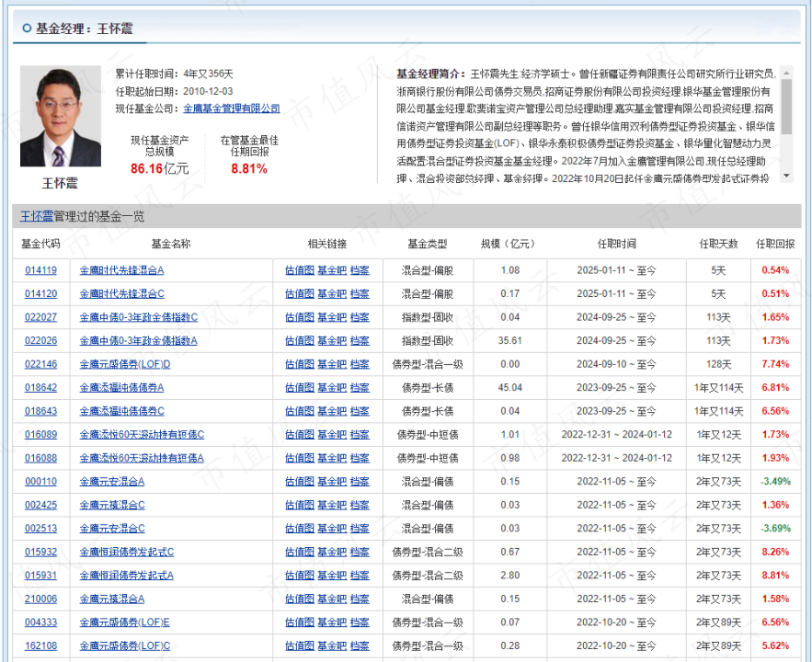812x662 pixels.
Task: Open 估值图 for 金鹰恒润债券发起式A
Action: coord(299,576)
